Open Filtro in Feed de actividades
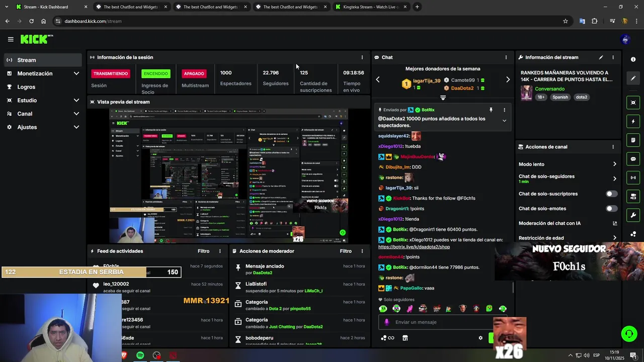The image size is (644, 362). coord(203,251)
